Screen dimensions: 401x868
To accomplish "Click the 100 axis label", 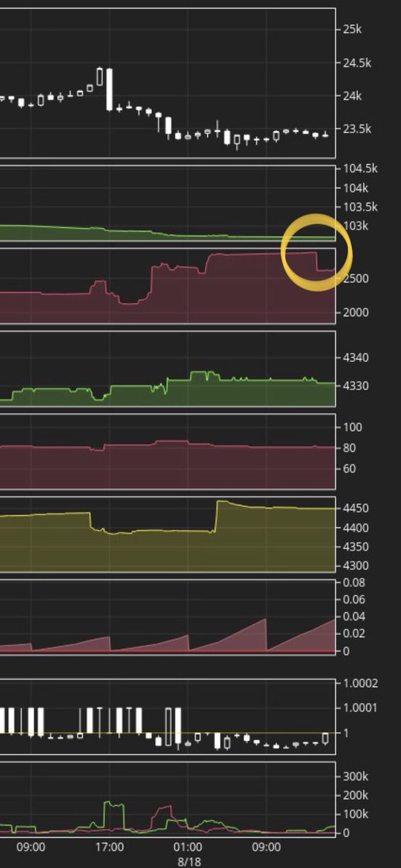I will tap(353, 427).
